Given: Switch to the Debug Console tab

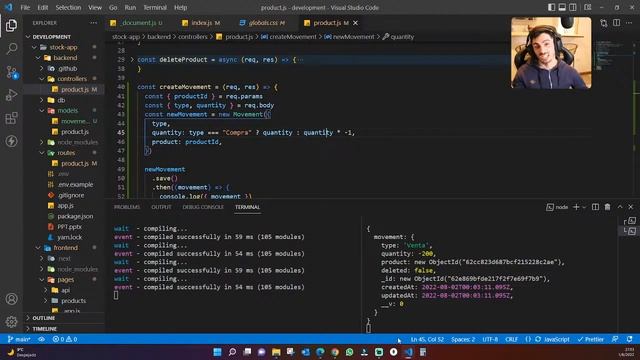Looking at the screenshot, I should pos(203,207).
